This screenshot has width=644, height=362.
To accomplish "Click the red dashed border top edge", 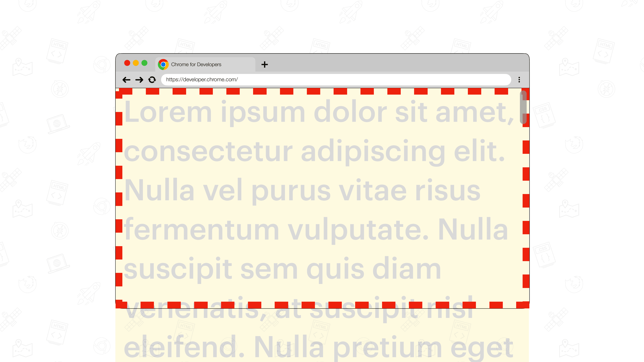I will [322, 91].
